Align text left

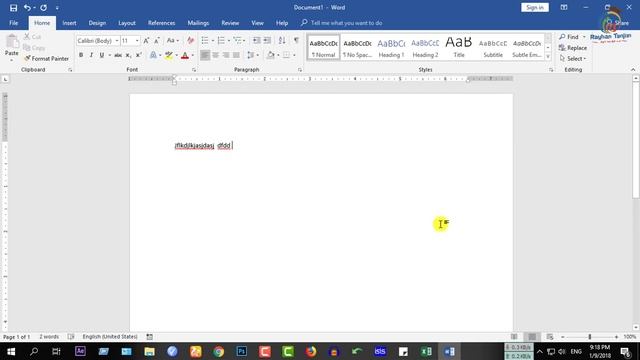[x=205, y=55]
